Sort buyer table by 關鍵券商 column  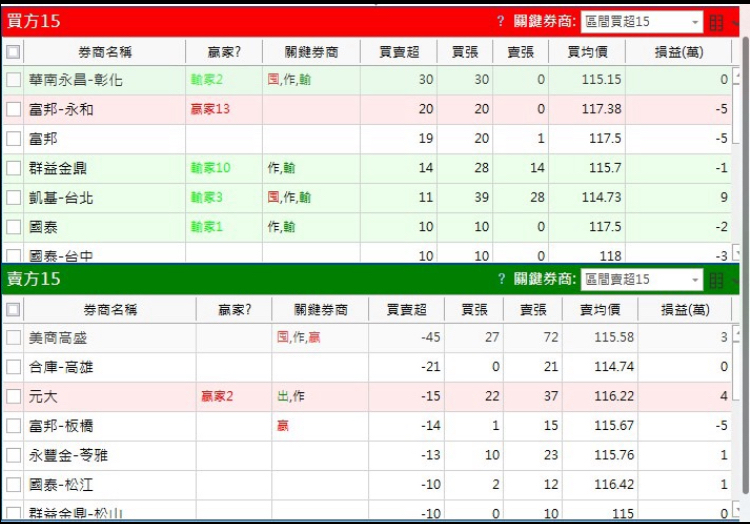tap(311, 52)
